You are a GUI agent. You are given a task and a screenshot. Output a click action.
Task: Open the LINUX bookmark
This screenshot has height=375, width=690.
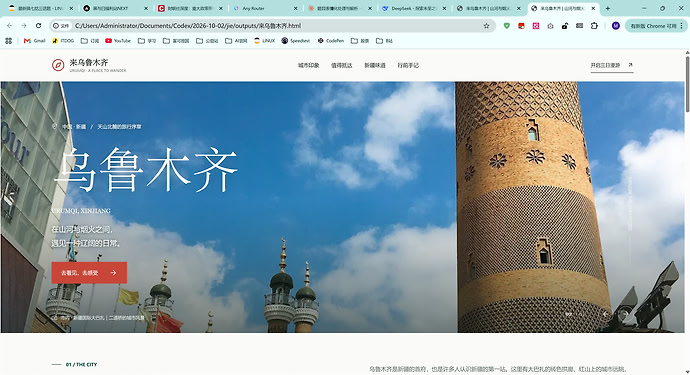(264, 40)
